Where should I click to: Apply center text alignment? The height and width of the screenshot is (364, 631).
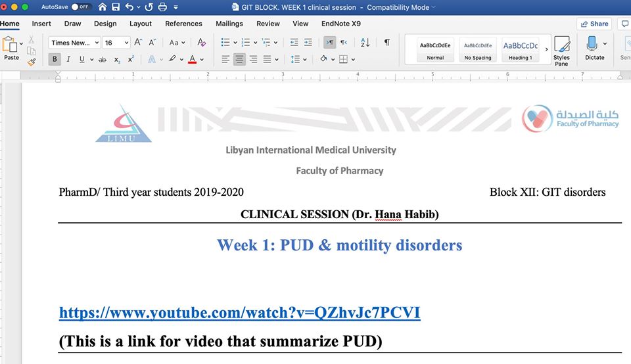click(x=240, y=59)
